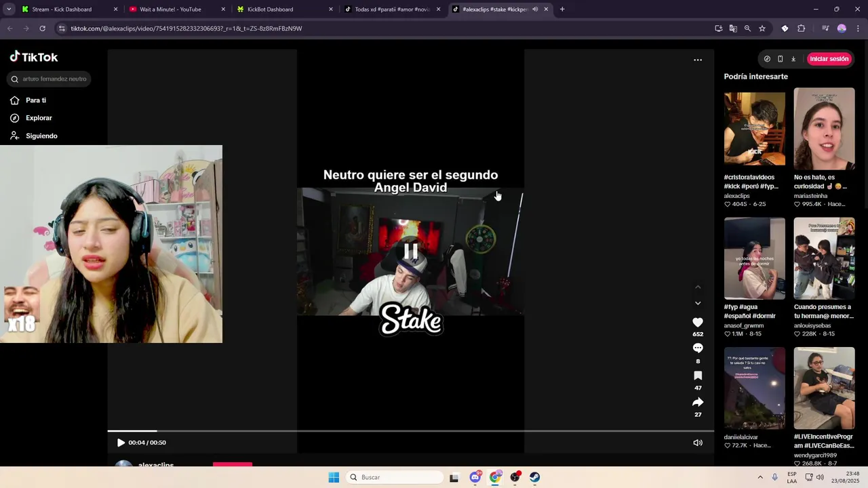868x488 pixels.
Task: Click username mariasteinha
Action: (x=812, y=196)
